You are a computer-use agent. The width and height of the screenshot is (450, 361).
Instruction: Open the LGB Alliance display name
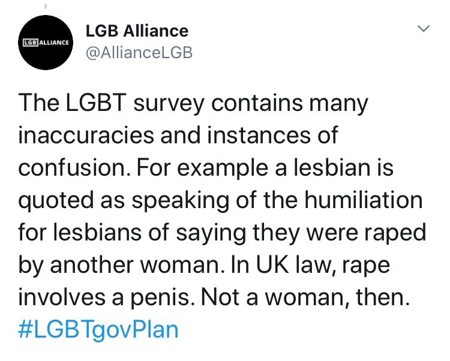click(x=137, y=31)
